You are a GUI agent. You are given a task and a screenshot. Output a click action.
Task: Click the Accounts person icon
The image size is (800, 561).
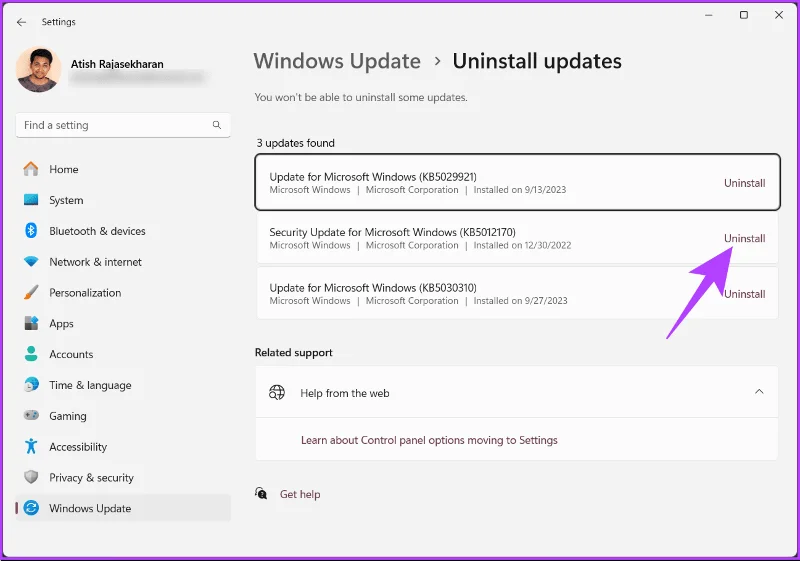point(31,354)
